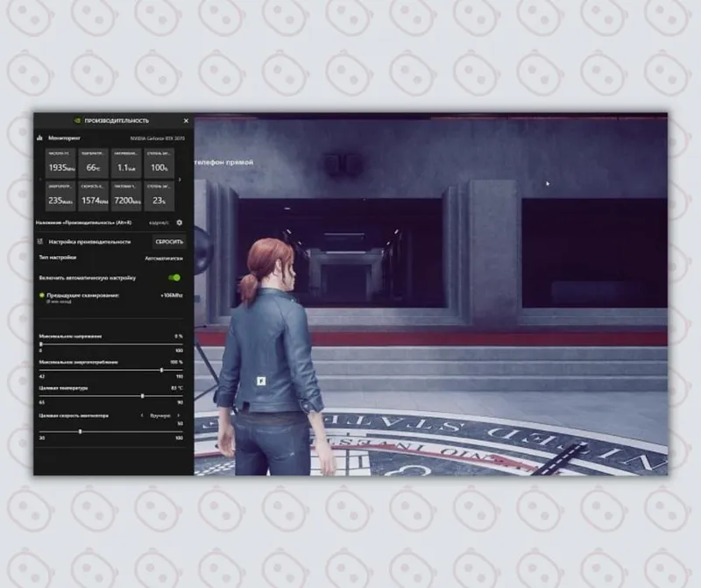Select the 23% utilization tile
The height and width of the screenshot is (588, 701).
159,195
